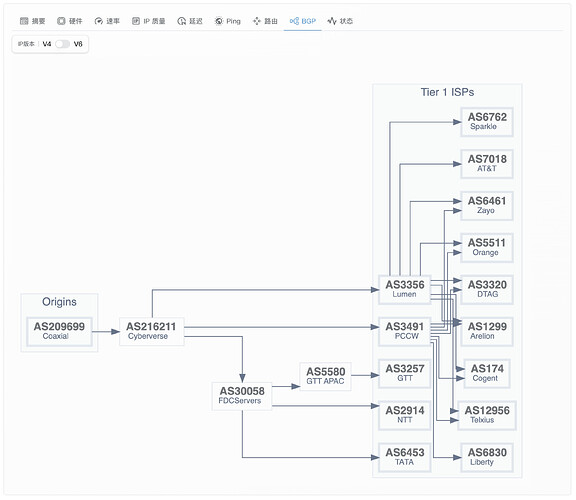Click the AS216211 Cyberverse node
Screen dimensions: 576x500
coord(151,331)
